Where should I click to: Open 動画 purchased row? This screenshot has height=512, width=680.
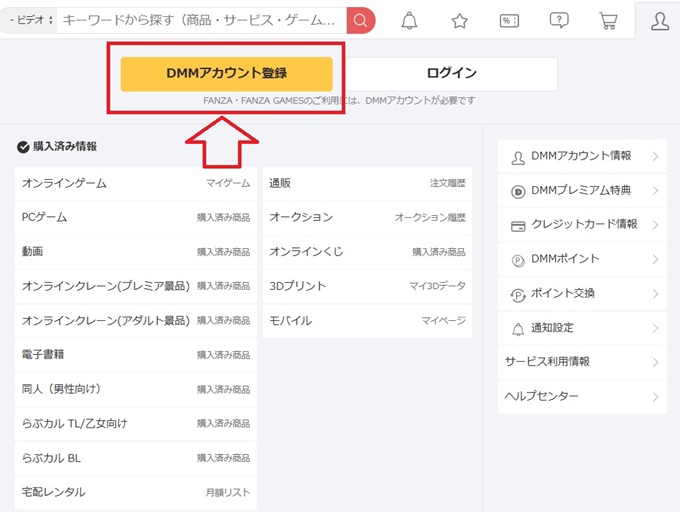[136, 252]
